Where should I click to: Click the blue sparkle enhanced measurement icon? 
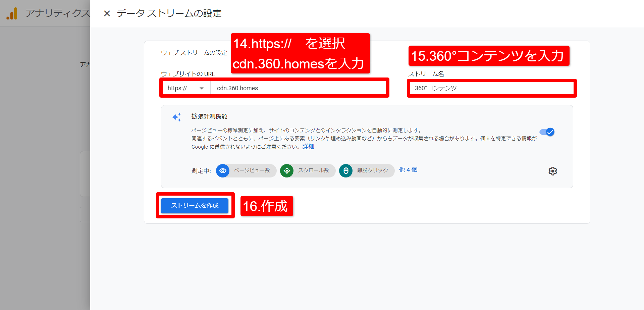(176, 117)
